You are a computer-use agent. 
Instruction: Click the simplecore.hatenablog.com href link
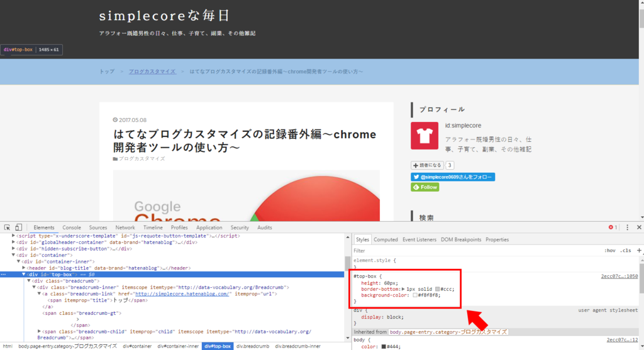182,294
